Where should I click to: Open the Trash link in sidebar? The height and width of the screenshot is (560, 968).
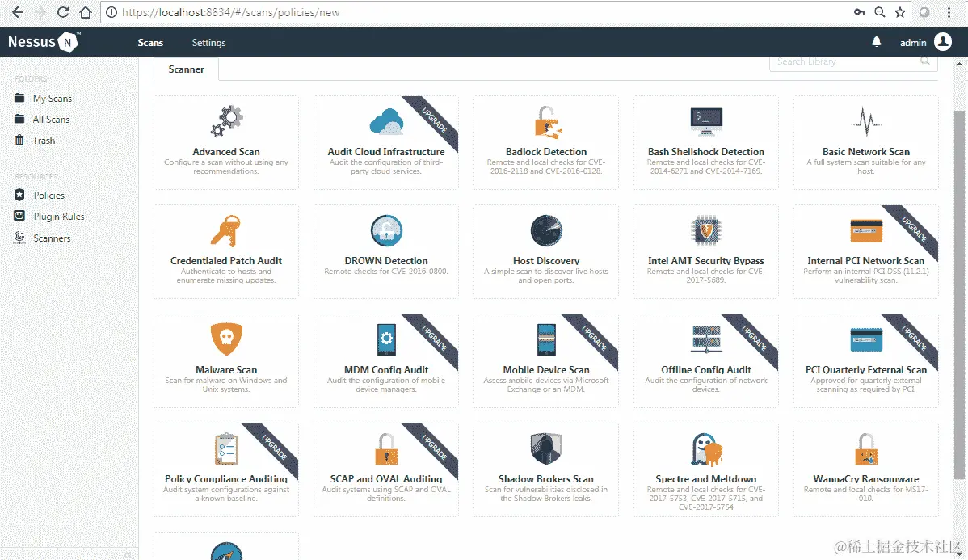44,140
